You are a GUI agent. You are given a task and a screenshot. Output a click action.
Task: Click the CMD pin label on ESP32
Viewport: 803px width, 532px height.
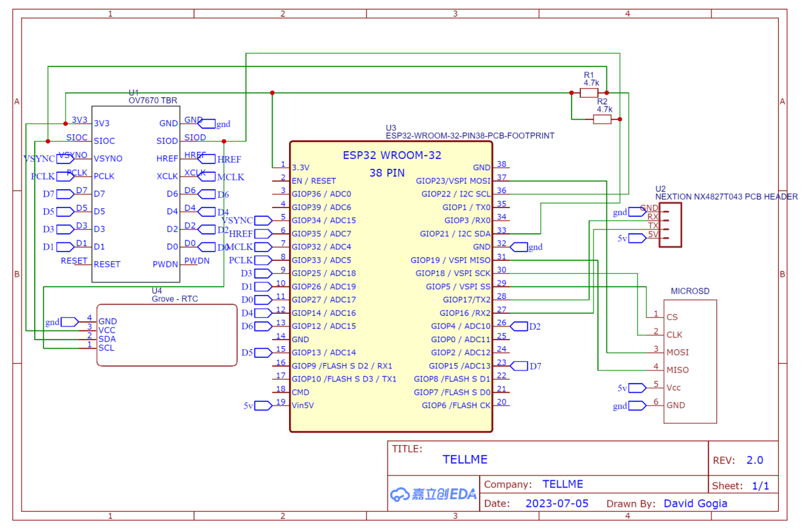pyautogui.click(x=300, y=392)
